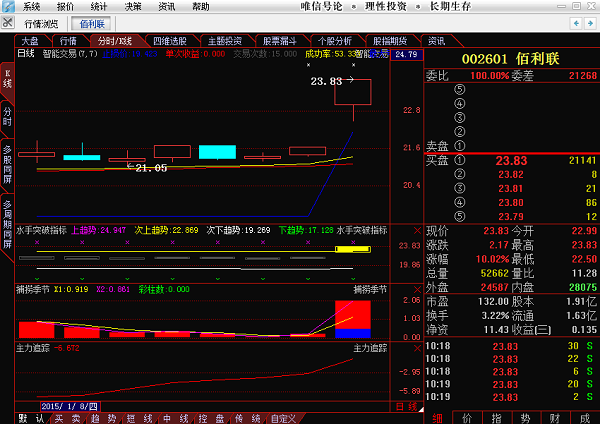
Task: Select the 分时 side tab
Action: point(7,117)
